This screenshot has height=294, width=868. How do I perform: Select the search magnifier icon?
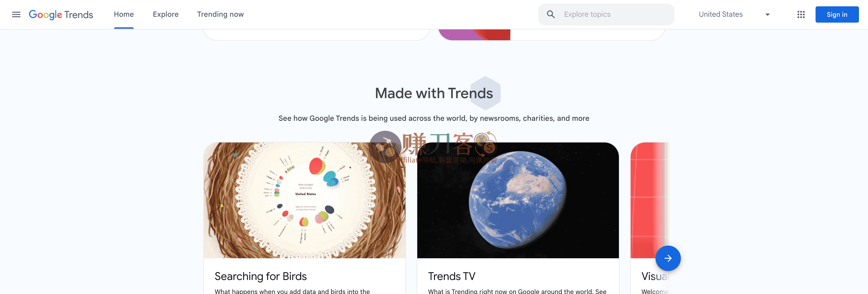pos(550,14)
